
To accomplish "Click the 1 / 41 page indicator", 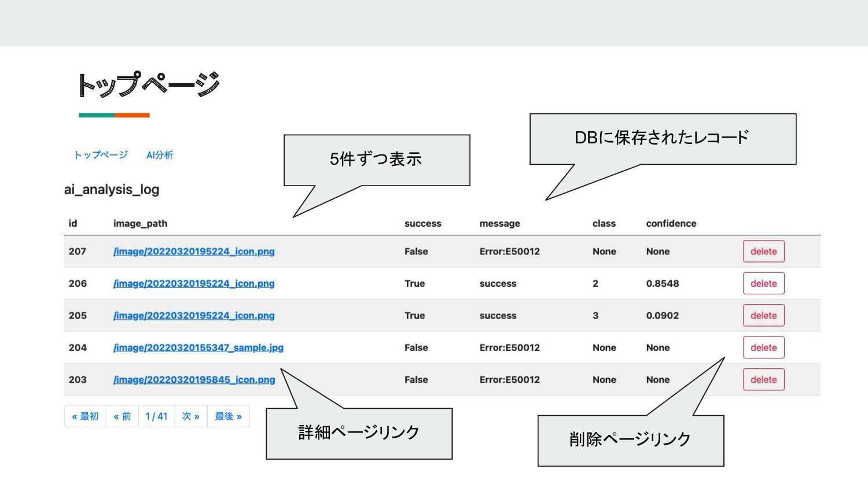I will coord(156,416).
